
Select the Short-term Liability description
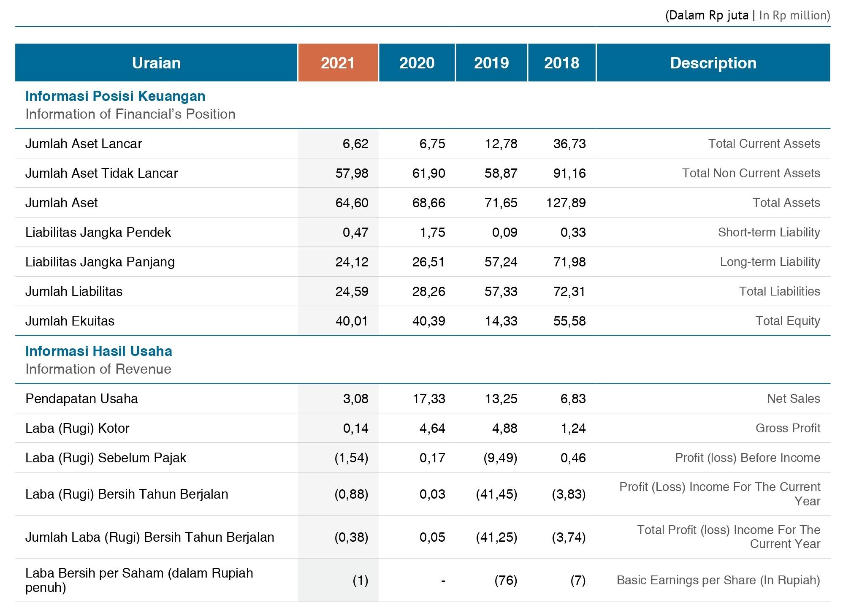[769, 232]
